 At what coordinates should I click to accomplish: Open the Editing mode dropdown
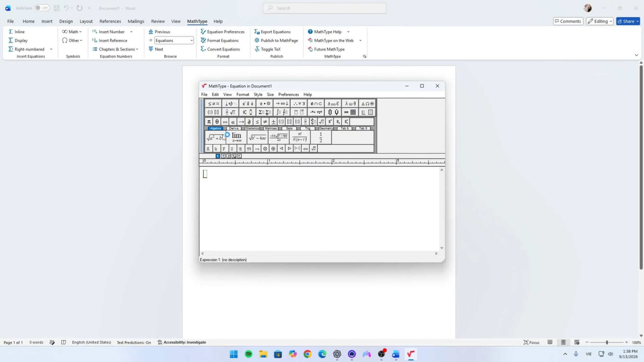coord(600,21)
